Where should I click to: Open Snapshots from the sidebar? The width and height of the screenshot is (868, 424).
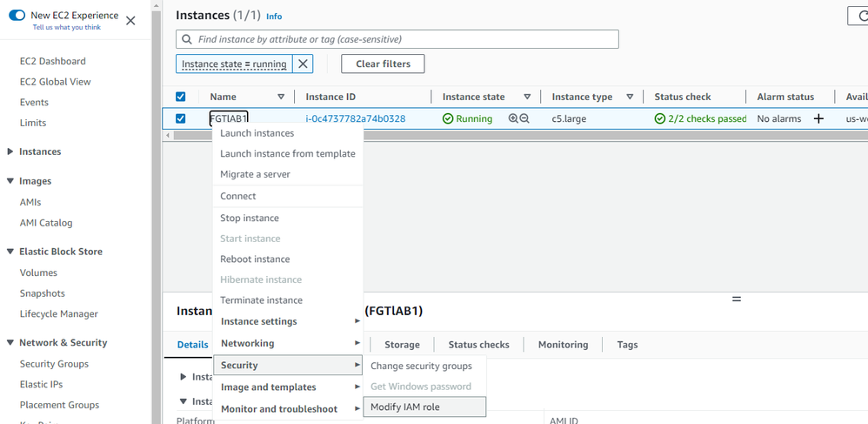(42, 293)
